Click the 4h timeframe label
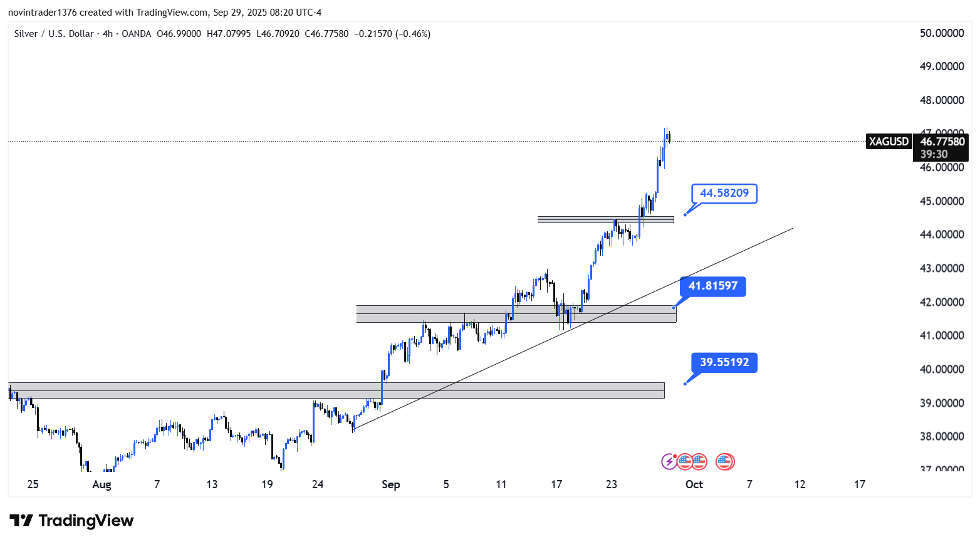The image size is (980, 544). click(108, 34)
